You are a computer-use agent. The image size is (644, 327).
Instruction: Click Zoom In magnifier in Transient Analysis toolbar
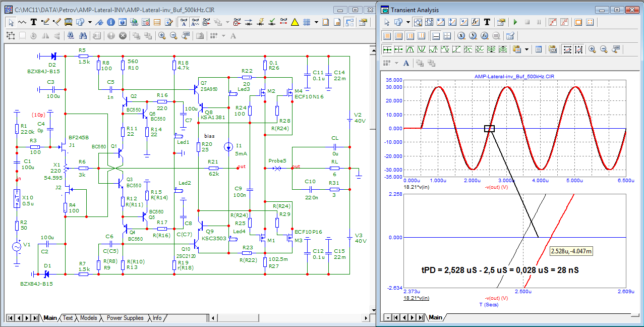coord(592,49)
